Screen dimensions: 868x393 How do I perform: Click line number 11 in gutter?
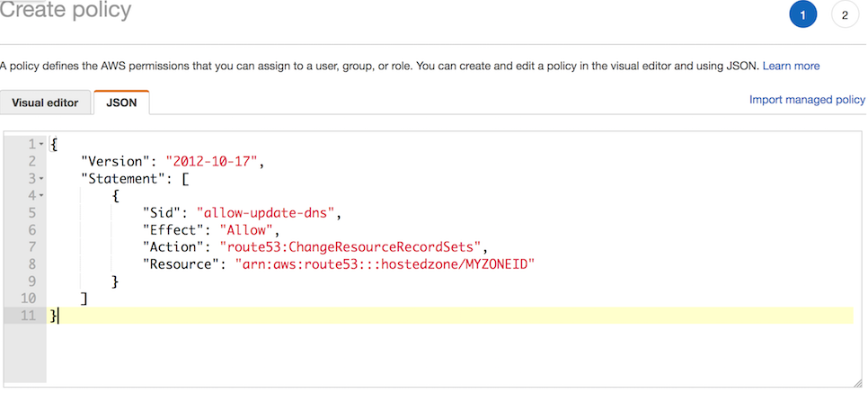[29, 316]
